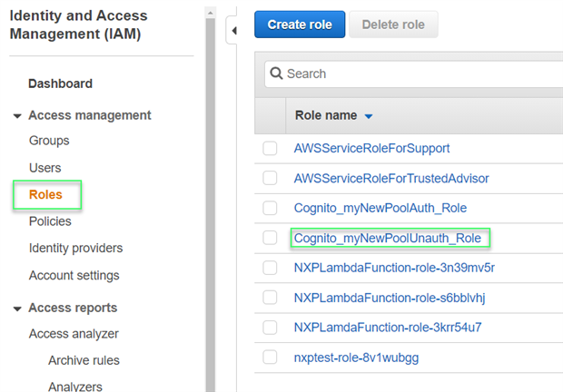
Task: Open the Policies page
Action: pyautogui.click(x=50, y=221)
